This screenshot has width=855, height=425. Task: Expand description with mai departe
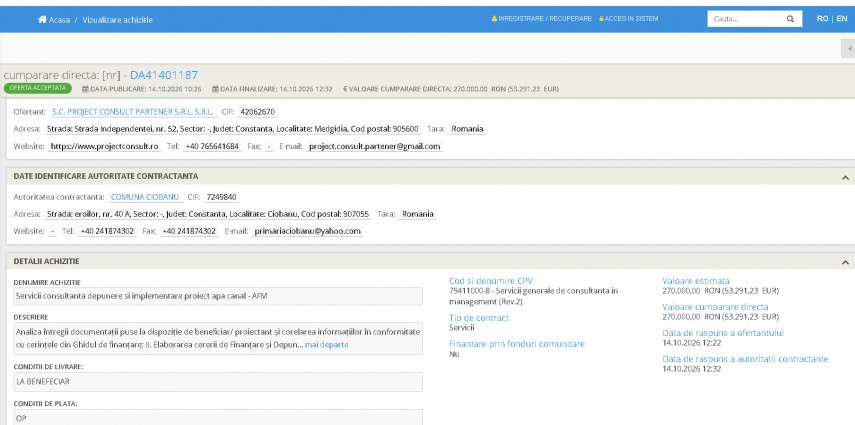click(326, 345)
